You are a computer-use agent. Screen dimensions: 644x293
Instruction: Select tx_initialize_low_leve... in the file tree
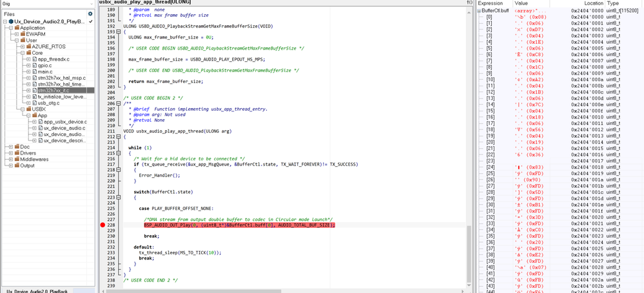tap(62, 97)
